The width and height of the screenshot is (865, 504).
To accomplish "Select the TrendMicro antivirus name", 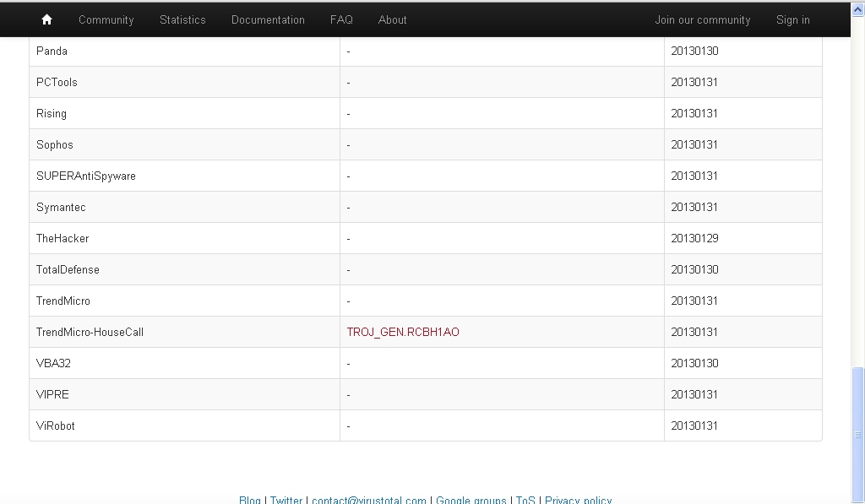I will (63, 301).
